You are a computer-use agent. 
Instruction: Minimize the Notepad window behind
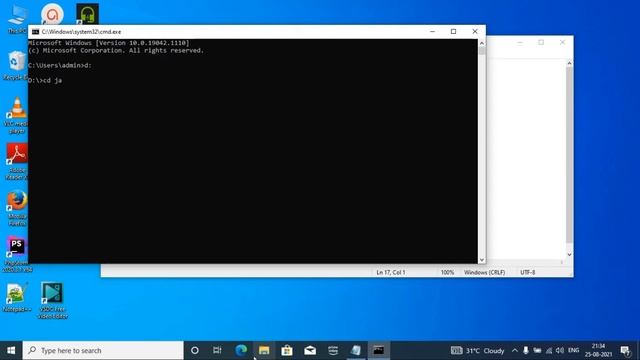[x=520, y=42]
